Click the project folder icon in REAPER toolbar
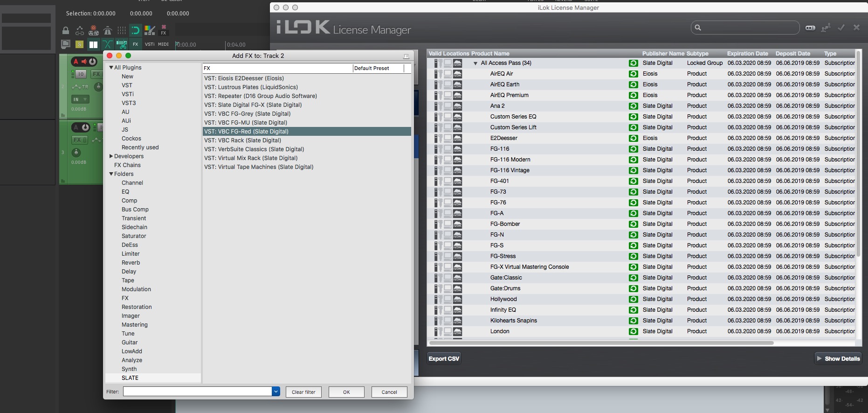868x413 pixels. (66, 44)
